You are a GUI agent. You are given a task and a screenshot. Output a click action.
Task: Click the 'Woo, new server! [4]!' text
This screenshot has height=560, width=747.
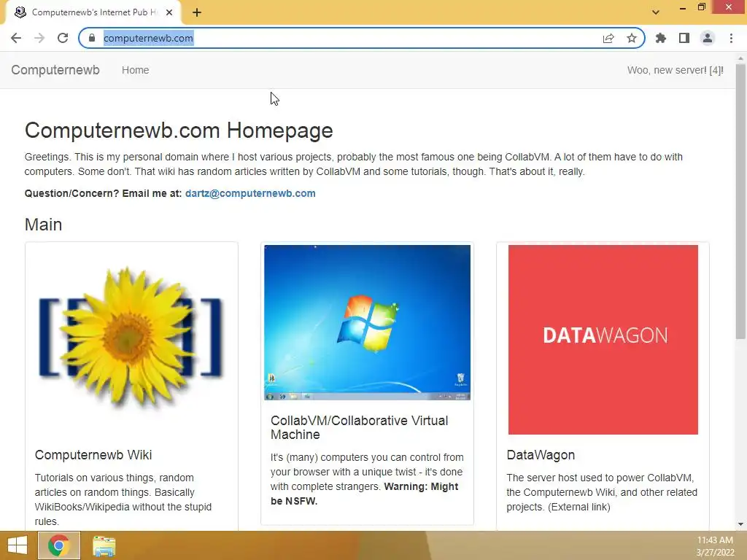click(x=675, y=70)
